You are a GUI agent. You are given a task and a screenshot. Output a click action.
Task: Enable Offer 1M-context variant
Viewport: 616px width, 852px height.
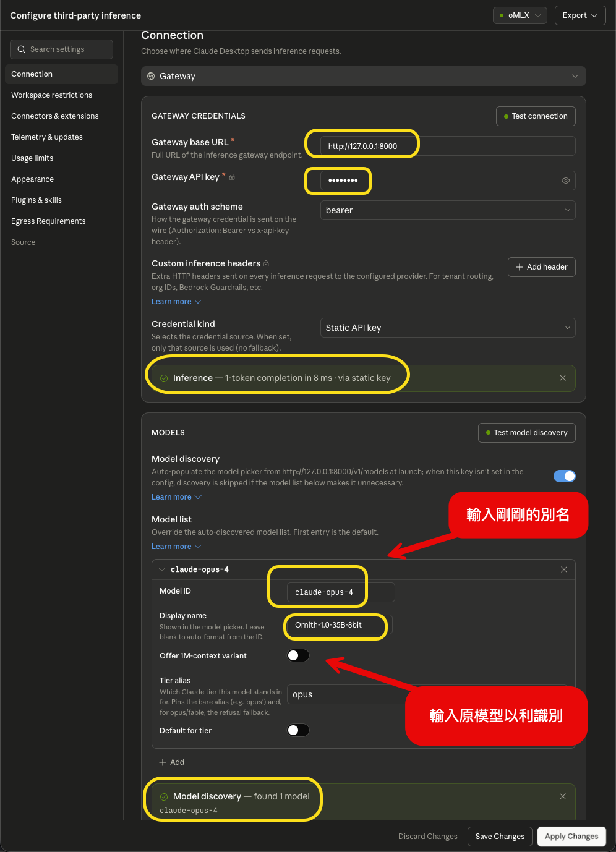[x=298, y=655]
